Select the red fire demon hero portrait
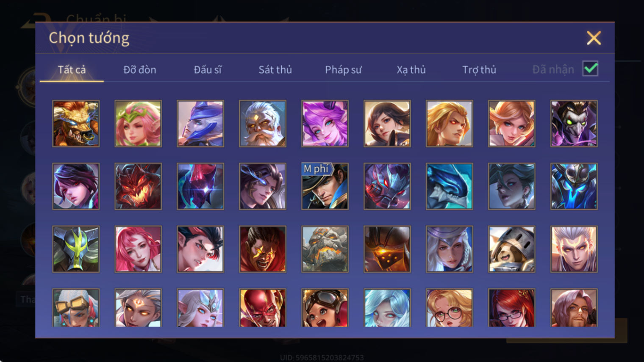Viewport: 644px width, 362px height. point(138,186)
